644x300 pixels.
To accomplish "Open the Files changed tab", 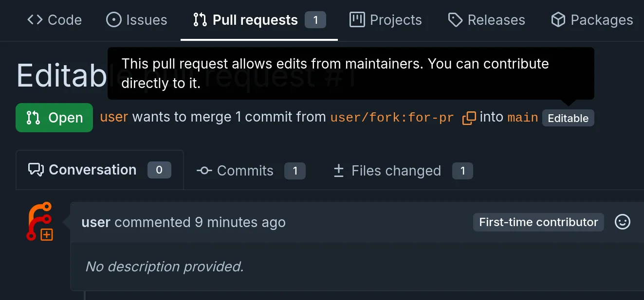I will pos(396,171).
